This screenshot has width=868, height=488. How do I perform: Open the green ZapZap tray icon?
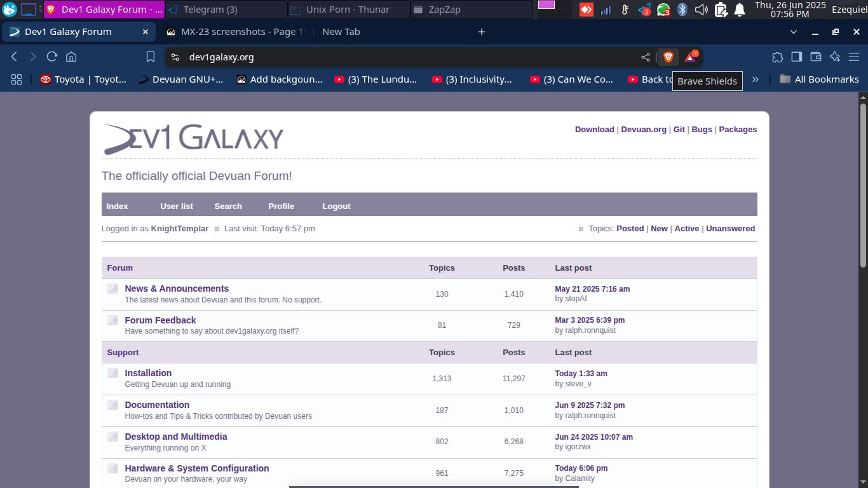point(663,10)
